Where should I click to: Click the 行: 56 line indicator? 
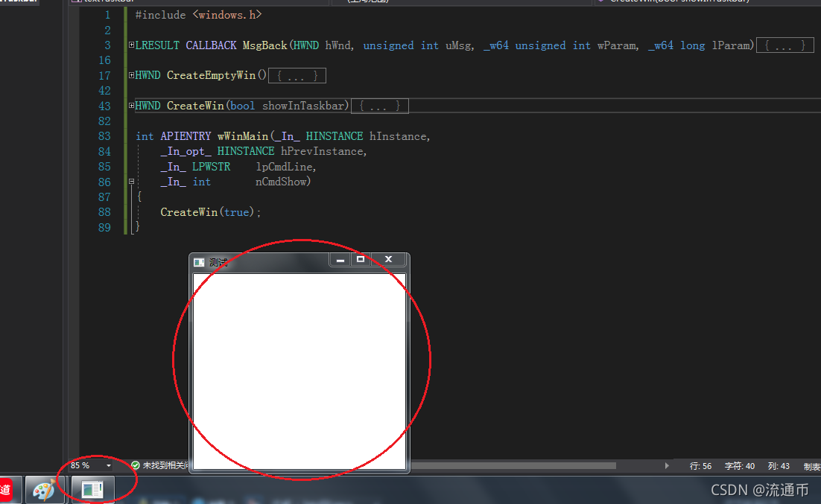pyautogui.click(x=700, y=466)
